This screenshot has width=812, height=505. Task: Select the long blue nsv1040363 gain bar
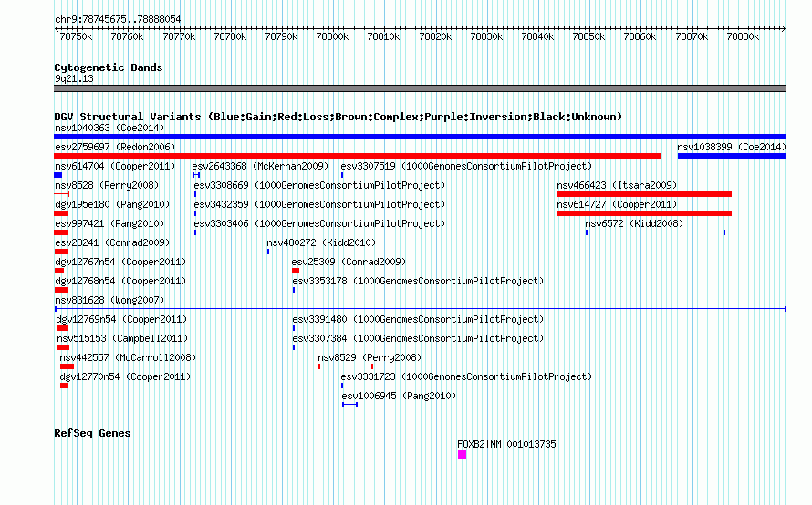420,137
